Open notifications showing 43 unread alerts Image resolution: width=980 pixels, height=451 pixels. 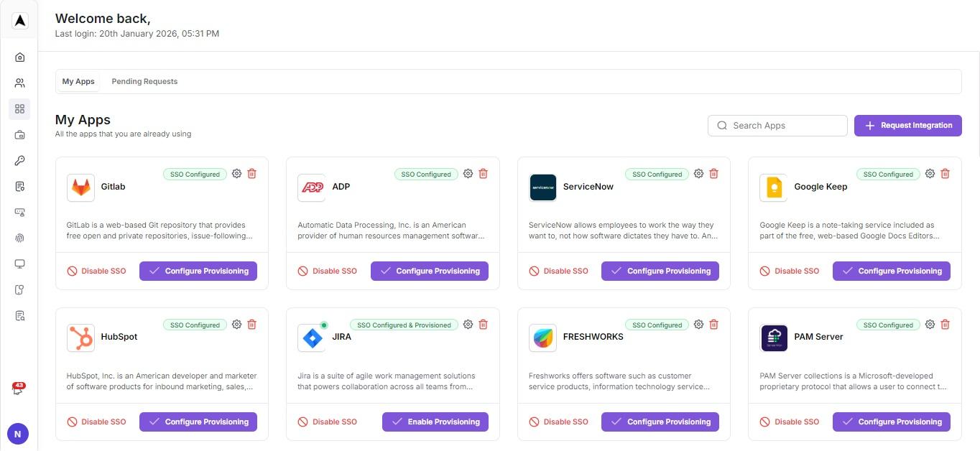tap(19, 389)
